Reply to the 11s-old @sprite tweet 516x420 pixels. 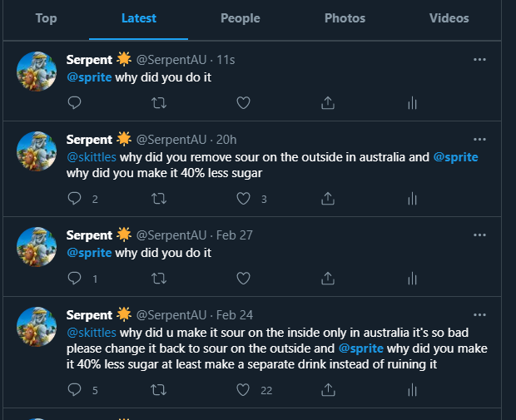pos(74,103)
